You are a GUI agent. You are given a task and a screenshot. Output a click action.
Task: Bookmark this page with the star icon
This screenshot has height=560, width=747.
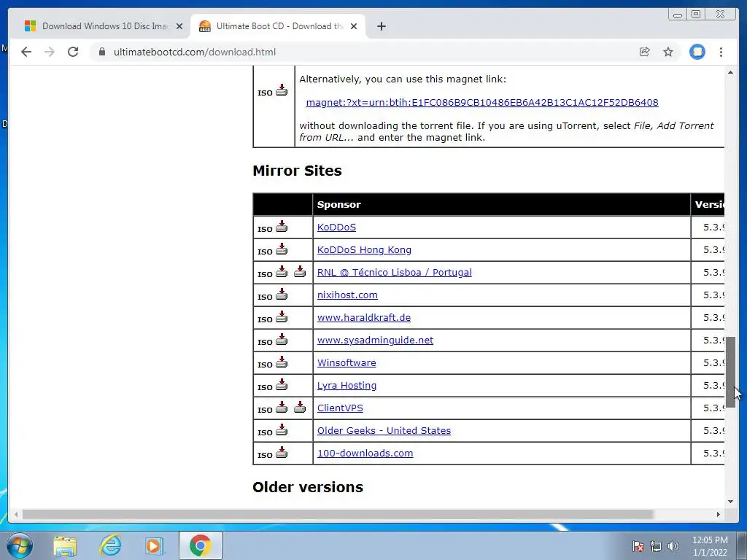[668, 52]
